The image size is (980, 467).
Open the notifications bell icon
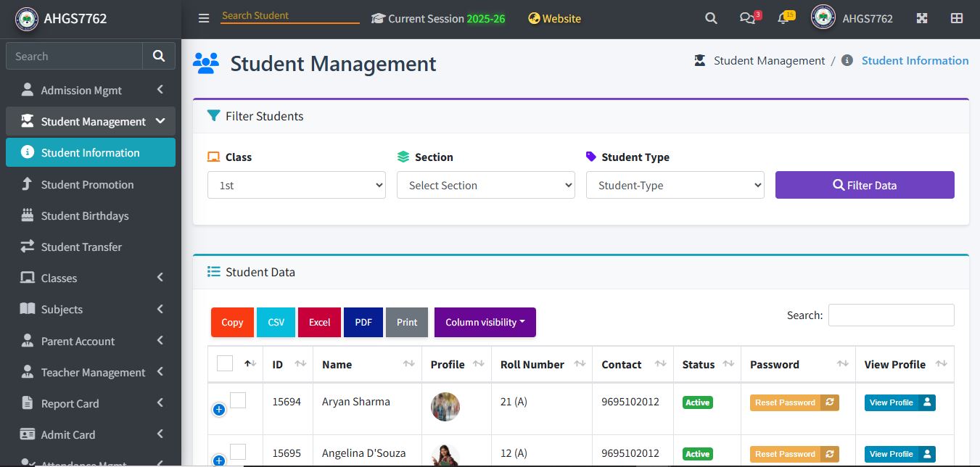coord(783,19)
